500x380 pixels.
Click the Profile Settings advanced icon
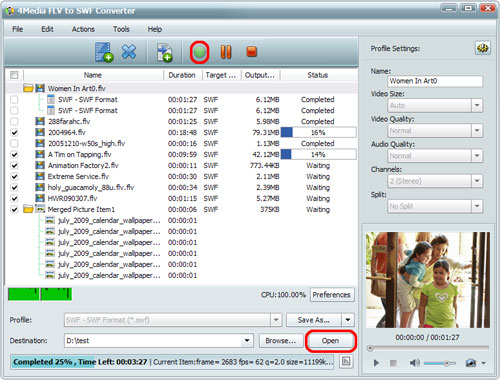tap(482, 48)
